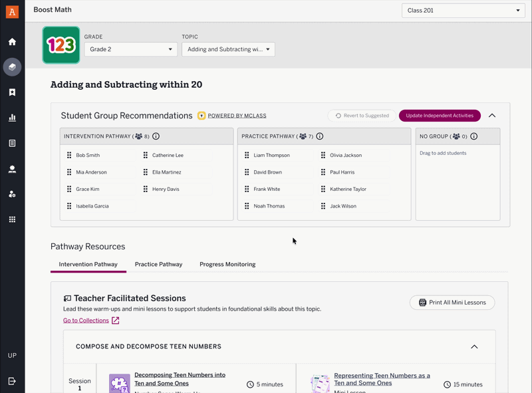The width and height of the screenshot is (532, 393).
Task: Switch to the Practice Pathway tab
Action: coord(158,265)
